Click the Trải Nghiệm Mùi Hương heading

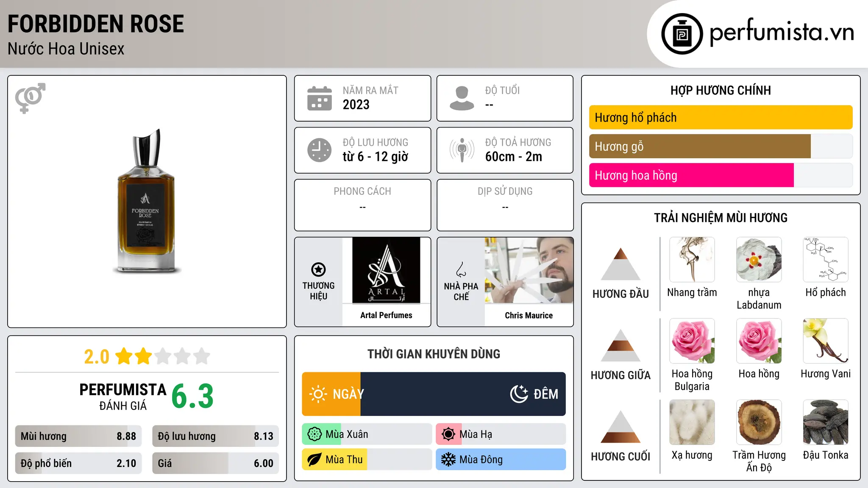point(721,218)
